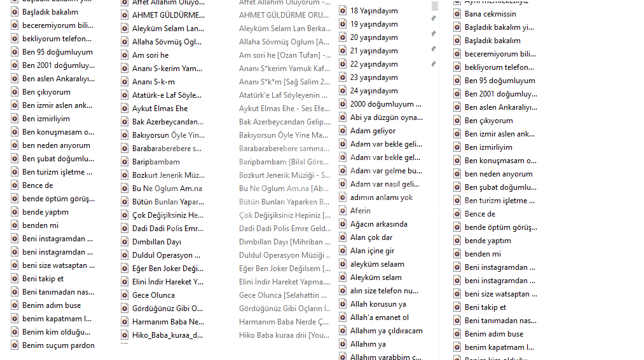Screen dimensions: 644x360
Task: Click the adımın anlamı yok file name
Action: pos(381,197)
